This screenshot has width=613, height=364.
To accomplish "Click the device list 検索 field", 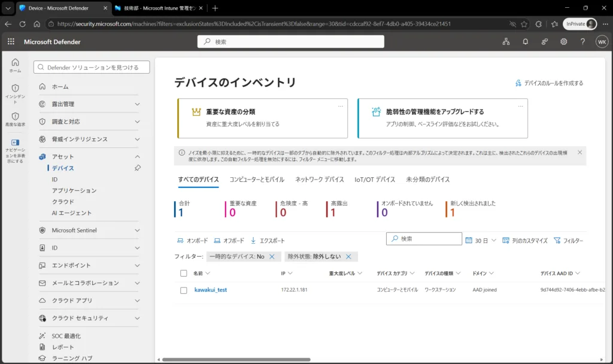I will 424,238.
